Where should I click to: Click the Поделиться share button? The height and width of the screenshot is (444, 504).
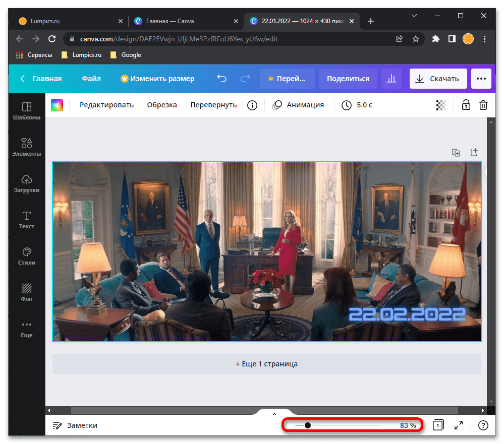348,78
